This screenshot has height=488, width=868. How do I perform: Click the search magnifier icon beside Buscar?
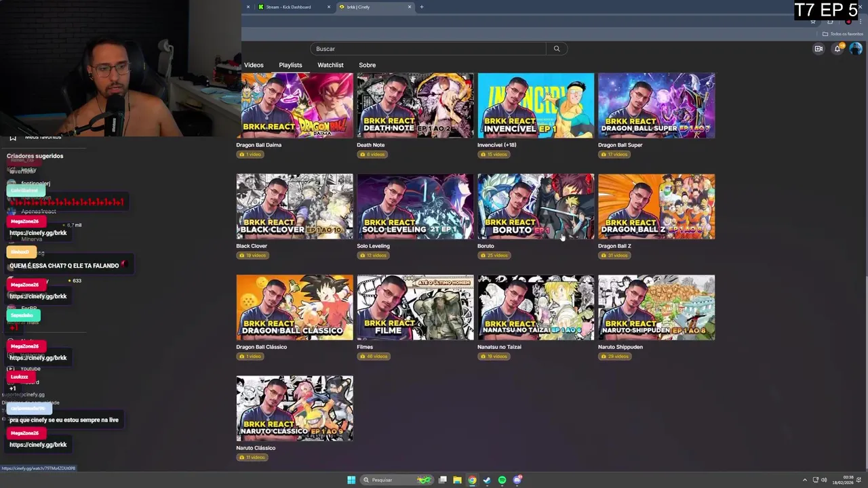[x=557, y=49]
